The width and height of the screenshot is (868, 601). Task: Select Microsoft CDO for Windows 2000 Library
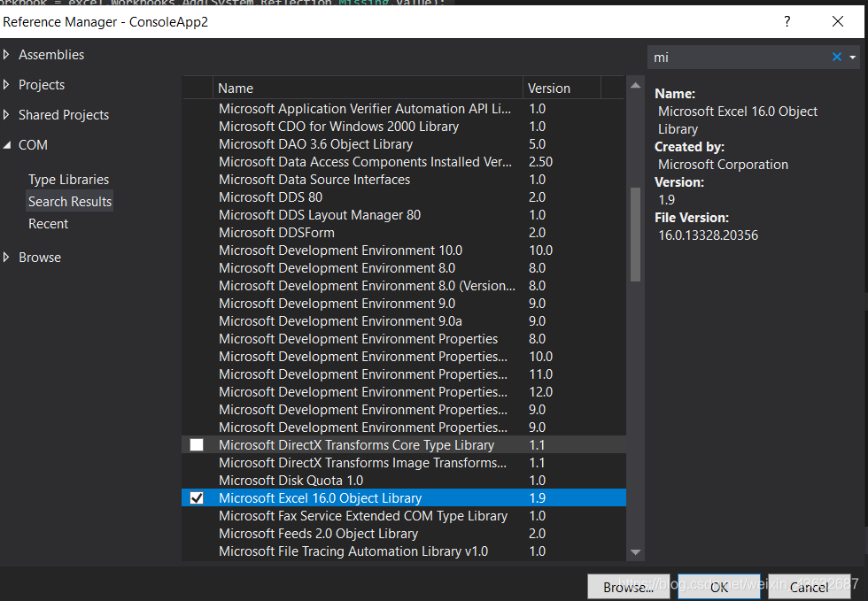pyautogui.click(x=404, y=127)
